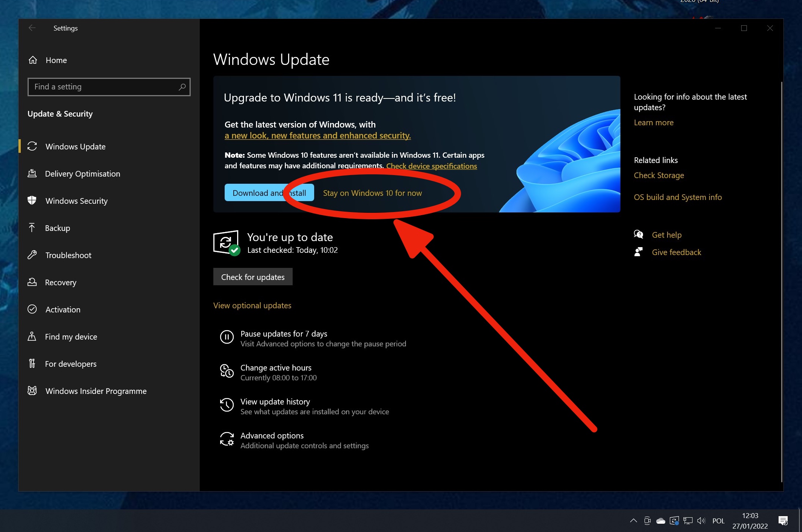The width and height of the screenshot is (802, 532).
Task: Open Check device specifications link
Action: click(x=432, y=166)
